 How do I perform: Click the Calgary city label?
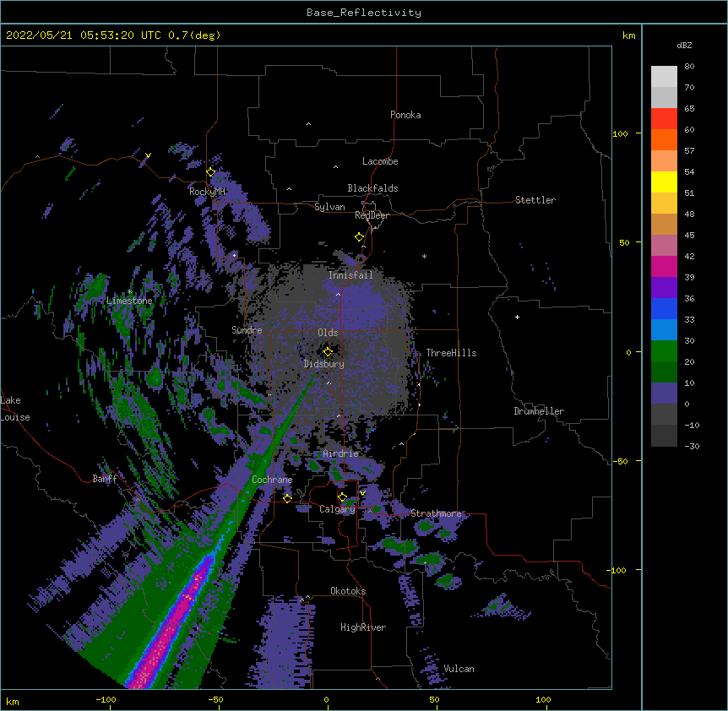[x=337, y=509]
